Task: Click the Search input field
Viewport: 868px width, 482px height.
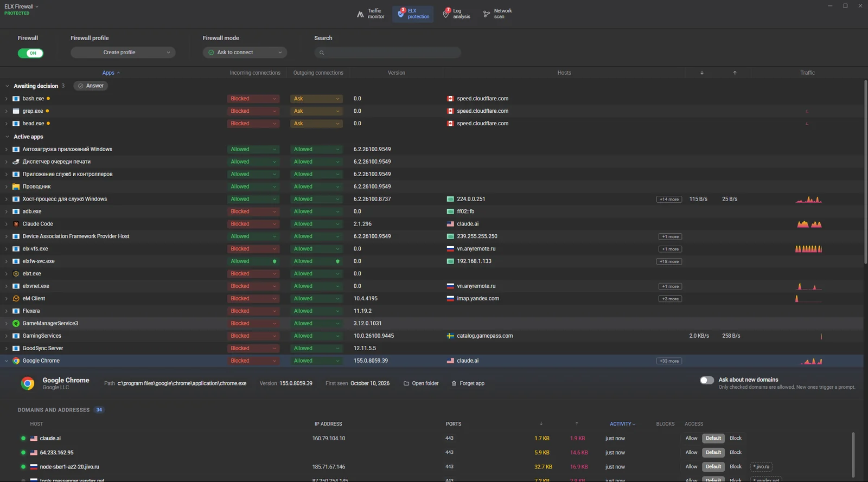Action: 387,53
